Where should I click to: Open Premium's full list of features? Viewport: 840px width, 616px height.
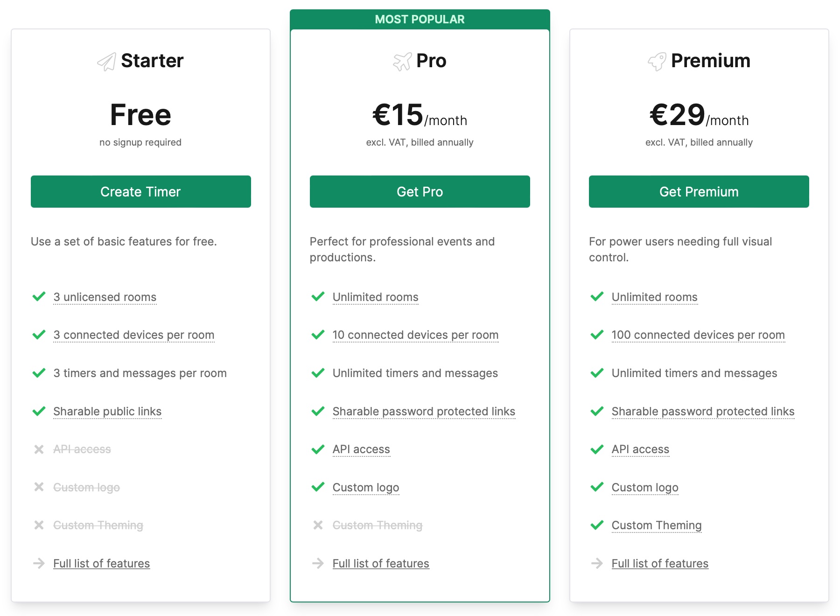coord(659,563)
